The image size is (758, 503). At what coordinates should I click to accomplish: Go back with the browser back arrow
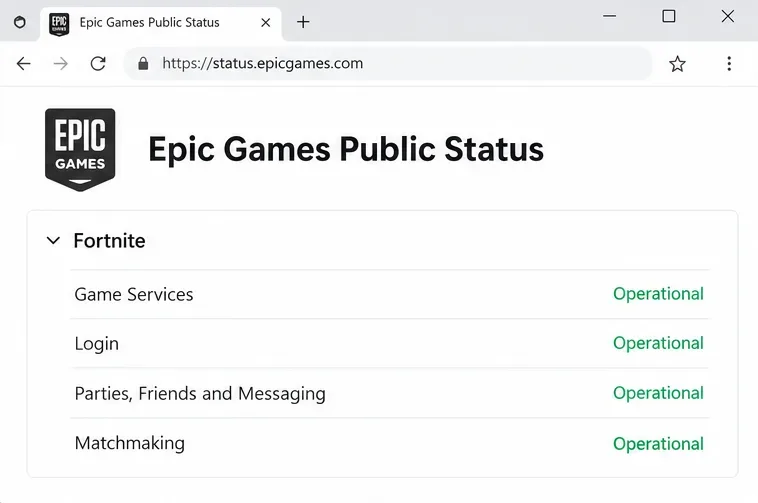point(23,63)
